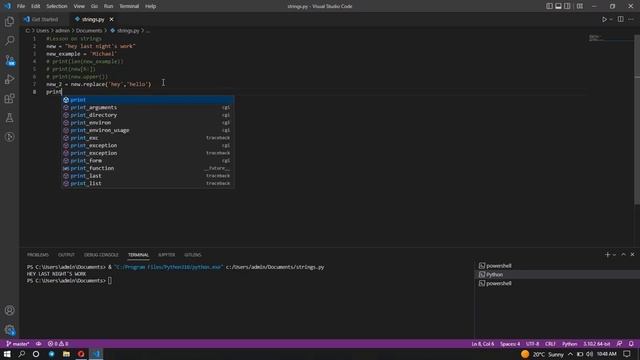Open the View menu
The width and height of the screenshot is (640, 360).
pyautogui.click(x=79, y=6)
